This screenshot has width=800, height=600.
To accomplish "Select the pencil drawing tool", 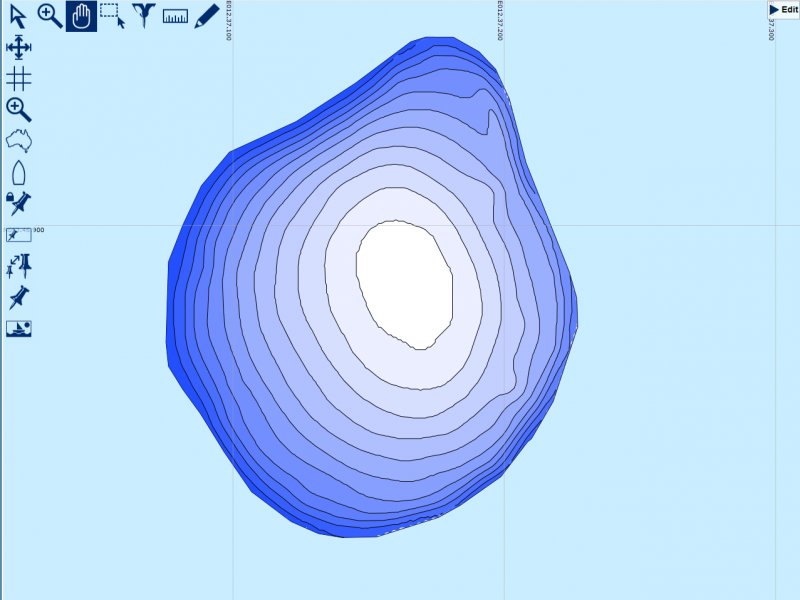I will 207,16.
